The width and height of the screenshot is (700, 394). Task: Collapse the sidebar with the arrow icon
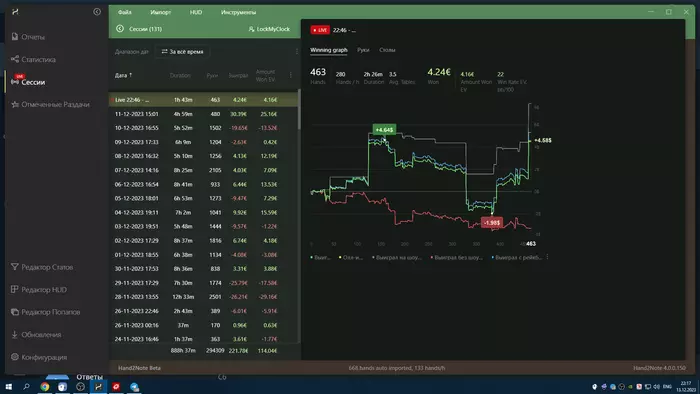pos(97,12)
